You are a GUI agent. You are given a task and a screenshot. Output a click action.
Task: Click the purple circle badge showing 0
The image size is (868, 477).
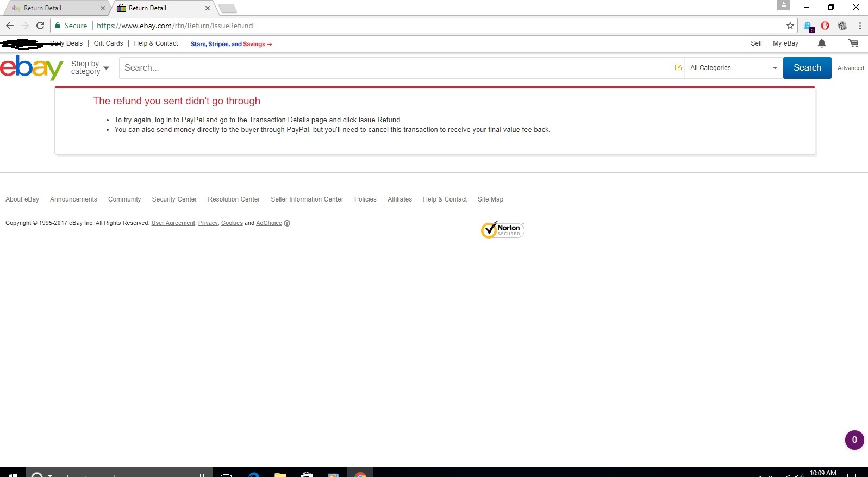(854, 440)
